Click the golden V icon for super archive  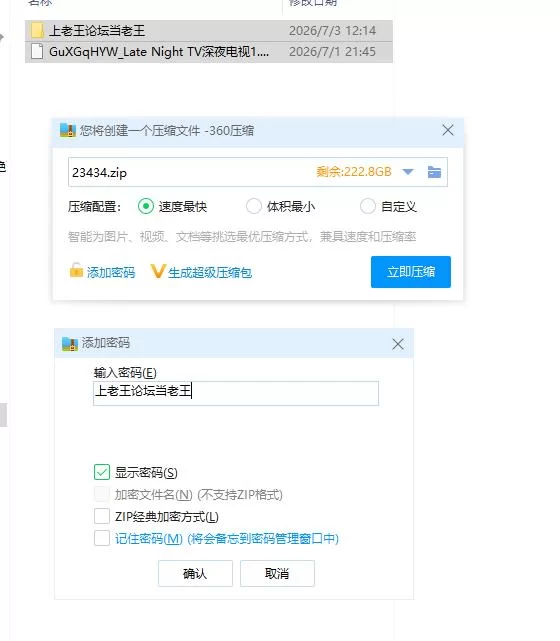point(157,271)
